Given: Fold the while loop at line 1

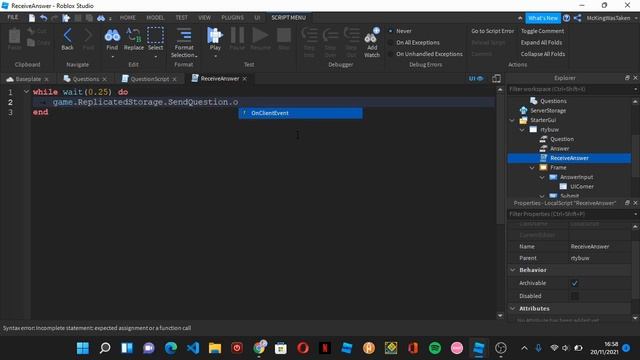Looking at the screenshot, I should pyautogui.click(x=26, y=92).
